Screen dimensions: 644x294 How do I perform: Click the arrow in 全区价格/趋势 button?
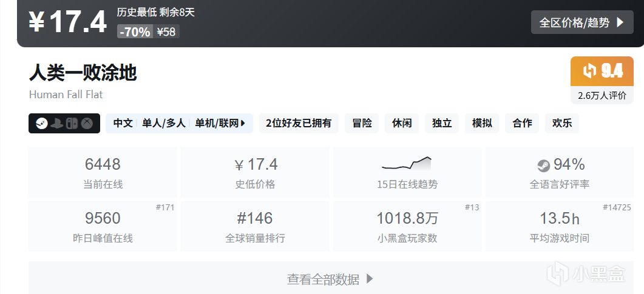(x=620, y=22)
